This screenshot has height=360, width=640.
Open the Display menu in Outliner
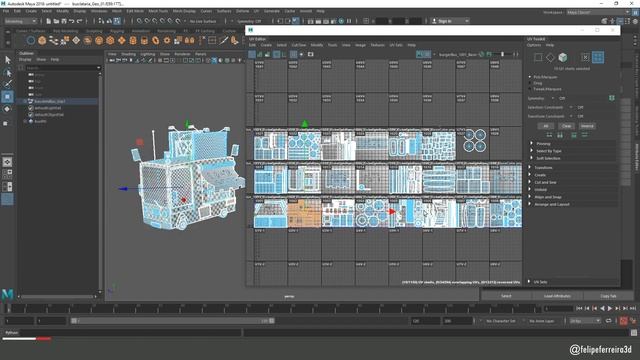click(x=25, y=60)
